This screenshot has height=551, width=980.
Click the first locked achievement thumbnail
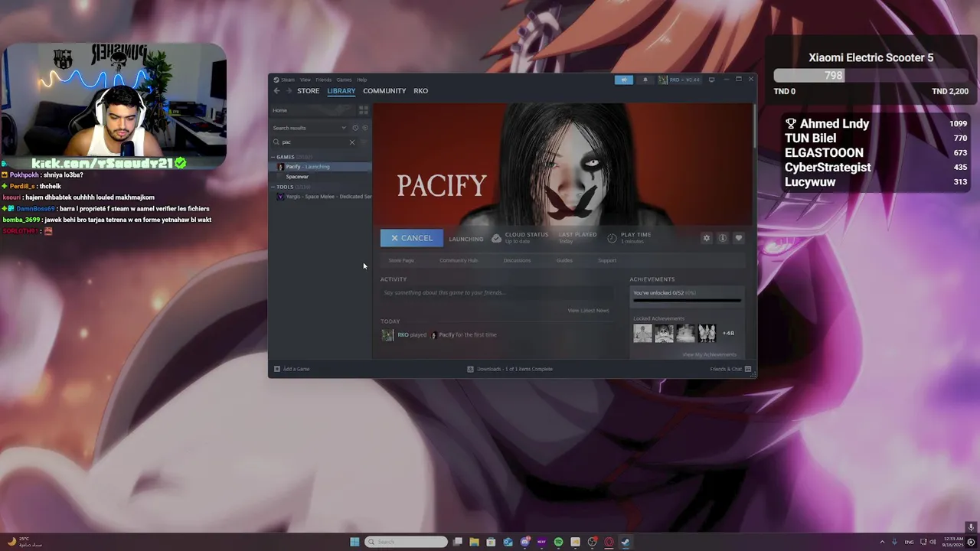(642, 333)
